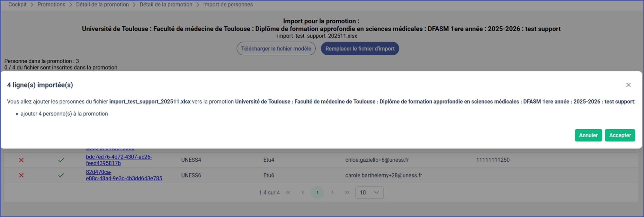Select page 1 in the pagination
644x217 pixels.
318,193
